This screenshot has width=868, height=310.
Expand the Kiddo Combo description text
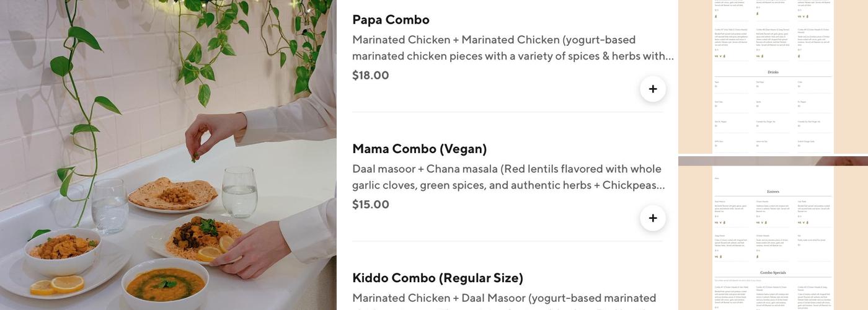pyautogui.click(x=503, y=298)
